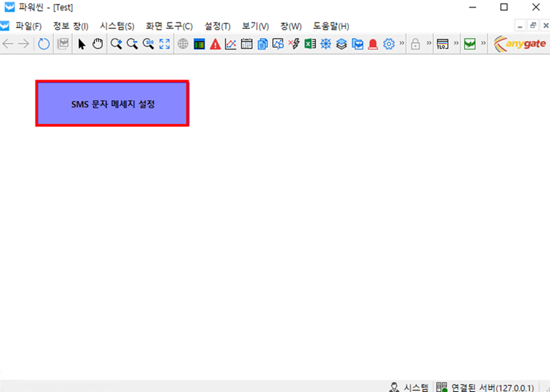Open the trend line chart icon
Screen dimensions: 550x392
pyautogui.click(x=230, y=44)
